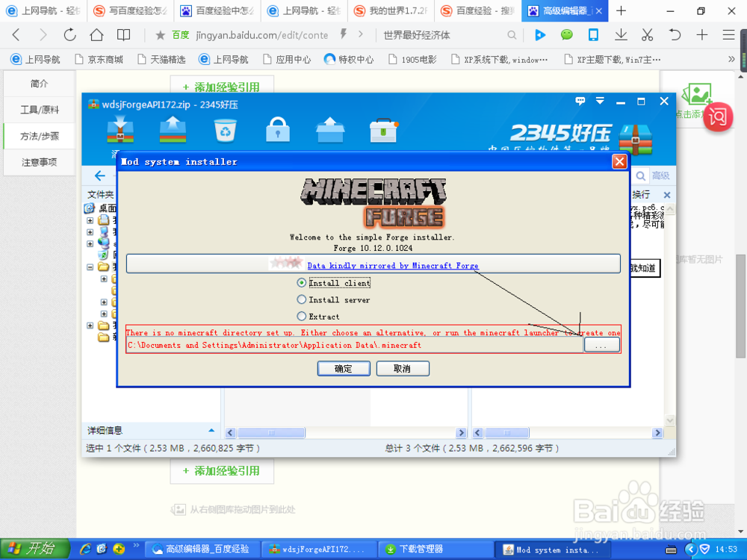Select the Install server option
The image size is (747, 560).
click(x=301, y=299)
